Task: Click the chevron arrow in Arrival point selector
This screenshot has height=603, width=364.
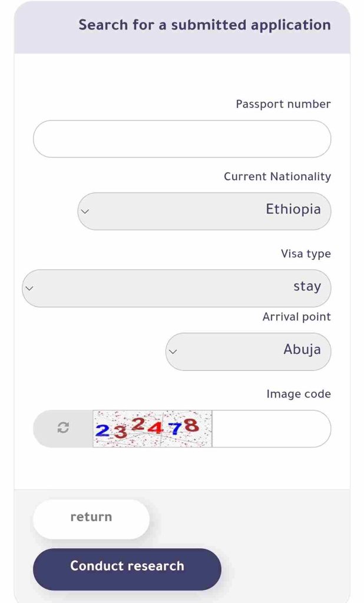Action: point(173,352)
